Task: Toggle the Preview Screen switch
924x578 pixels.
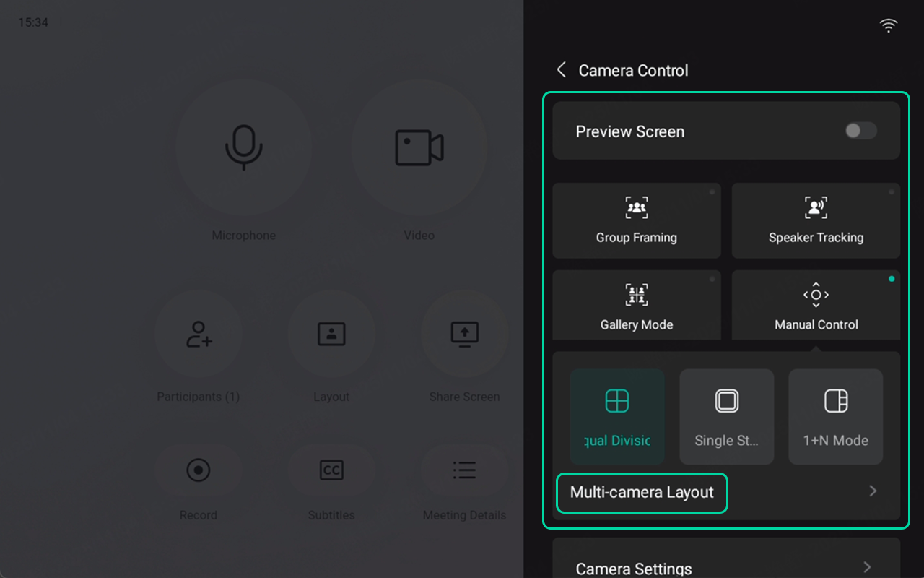Action: click(x=860, y=131)
